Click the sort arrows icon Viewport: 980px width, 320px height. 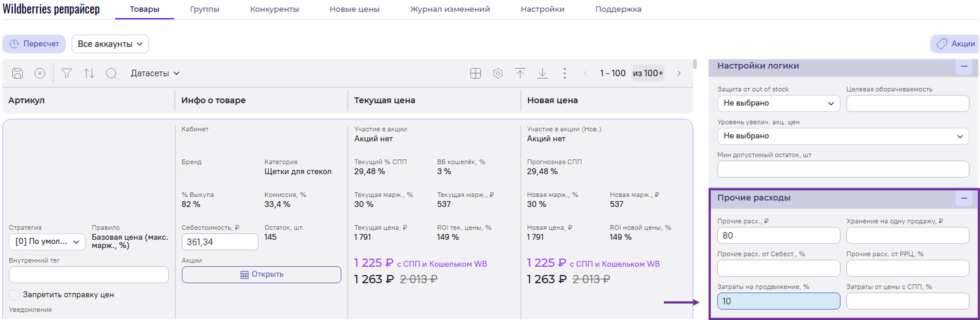(89, 73)
